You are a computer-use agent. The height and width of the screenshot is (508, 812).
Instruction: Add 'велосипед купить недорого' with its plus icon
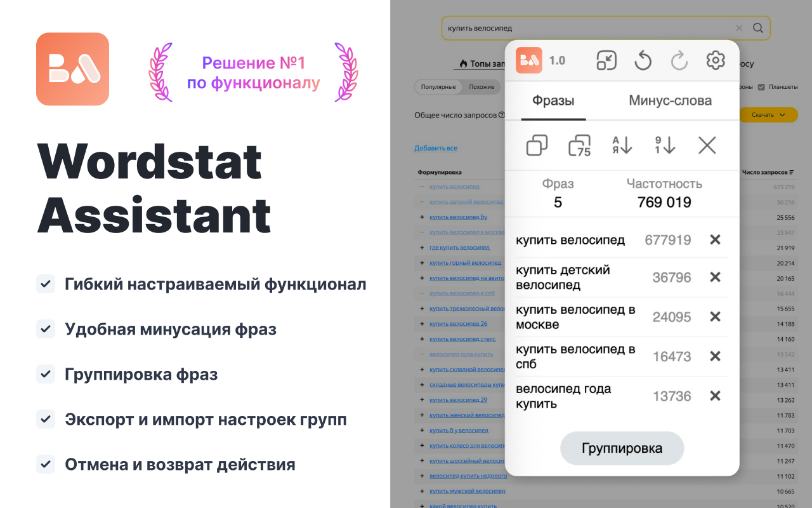(x=422, y=476)
